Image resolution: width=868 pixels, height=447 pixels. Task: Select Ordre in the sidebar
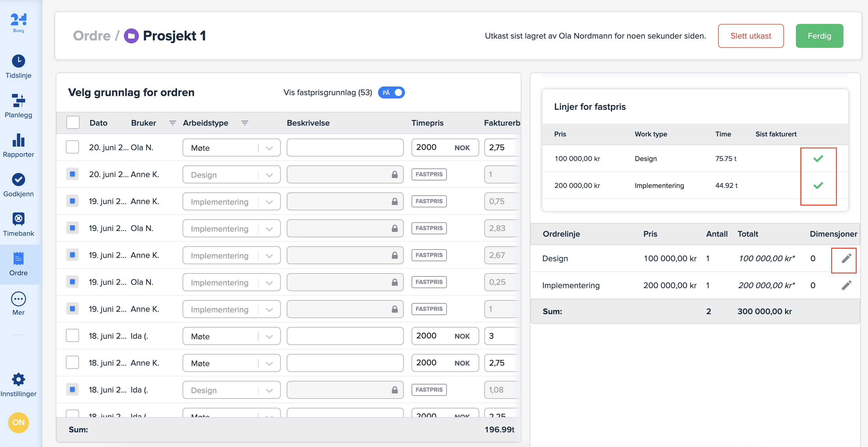pos(19,264)
